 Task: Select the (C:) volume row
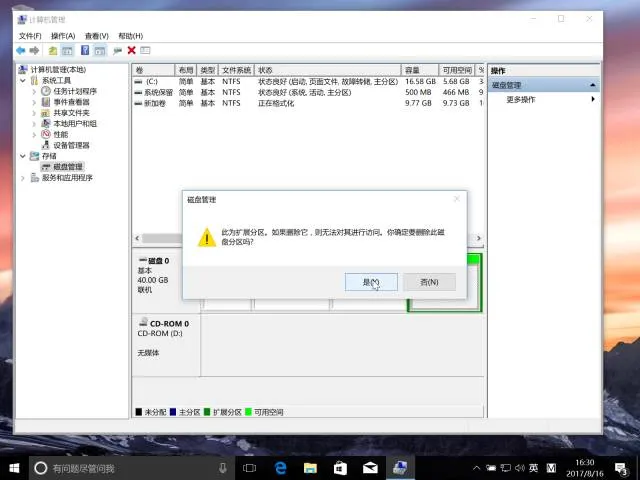[309, 82]
